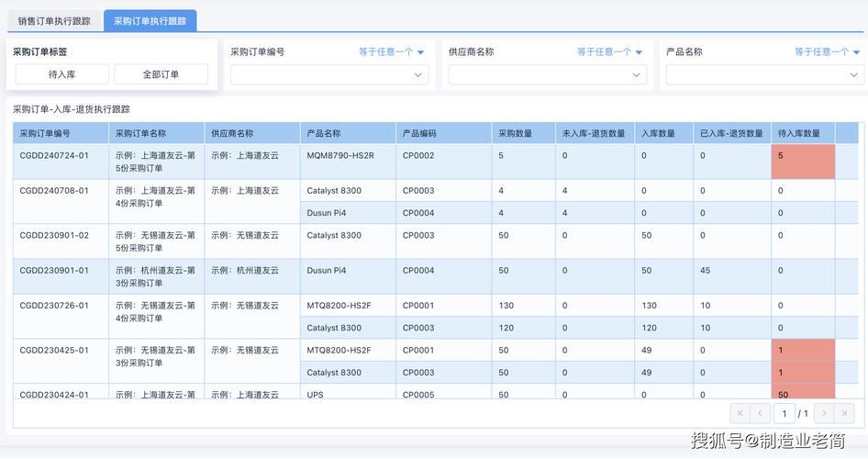Jump to last page icon
Viewport: 868px width, 459px height.
[844, 413]
